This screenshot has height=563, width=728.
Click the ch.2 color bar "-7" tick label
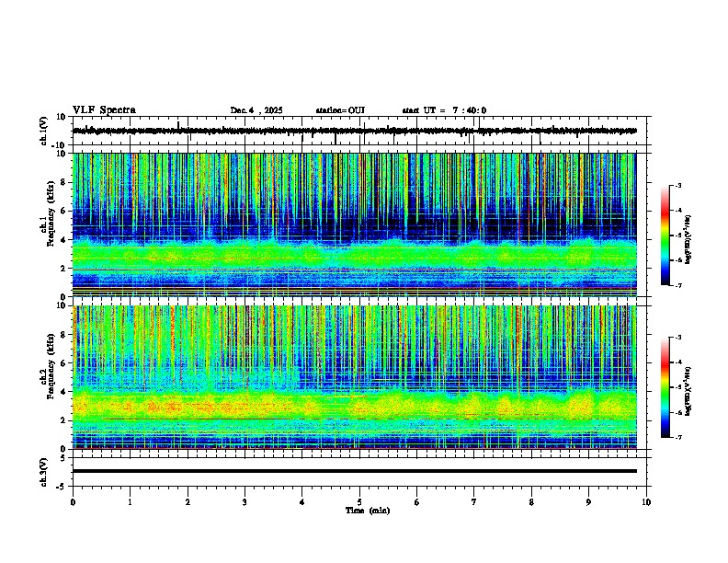click(677, 437)
